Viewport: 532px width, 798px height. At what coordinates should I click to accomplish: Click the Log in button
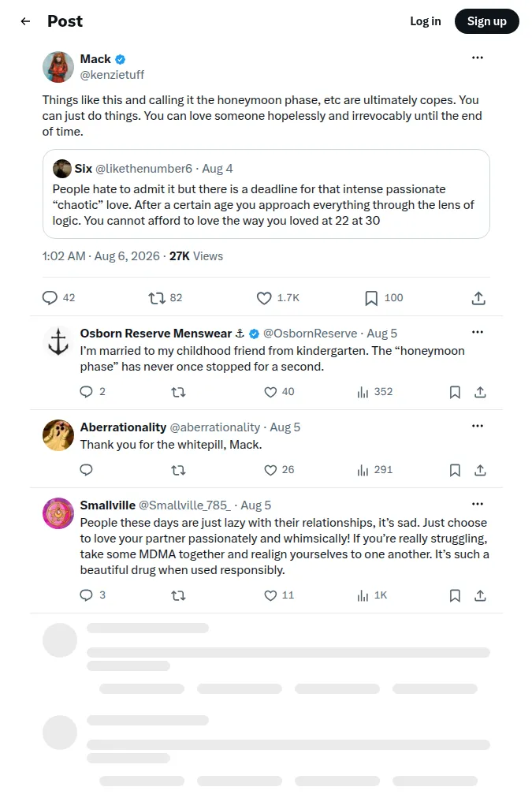[x=425, y=21]
